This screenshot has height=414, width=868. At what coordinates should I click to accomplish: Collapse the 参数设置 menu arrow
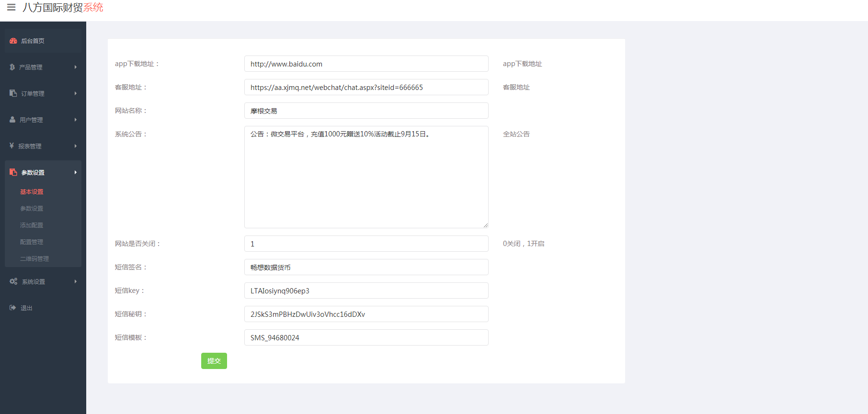pos(76,172)
